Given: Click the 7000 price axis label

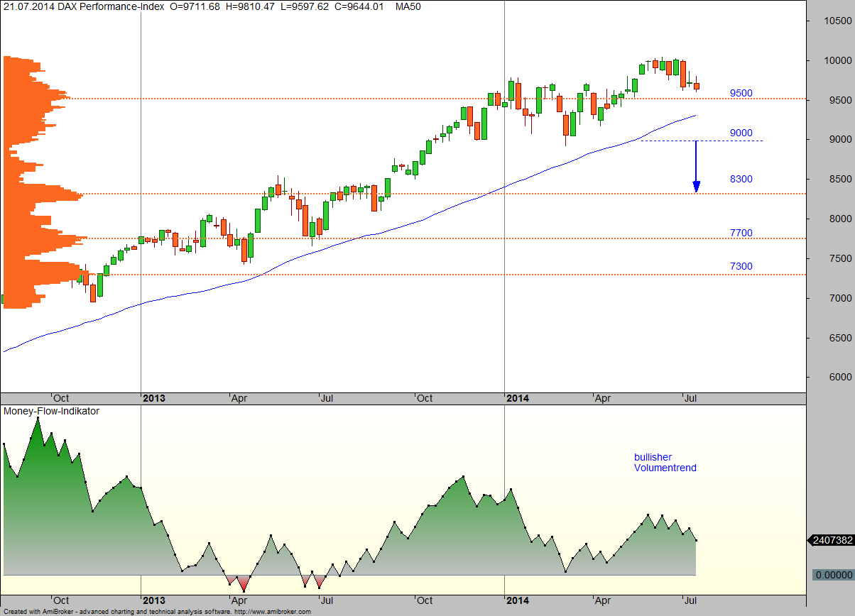Looking at the screenshot, I should 839,299.
